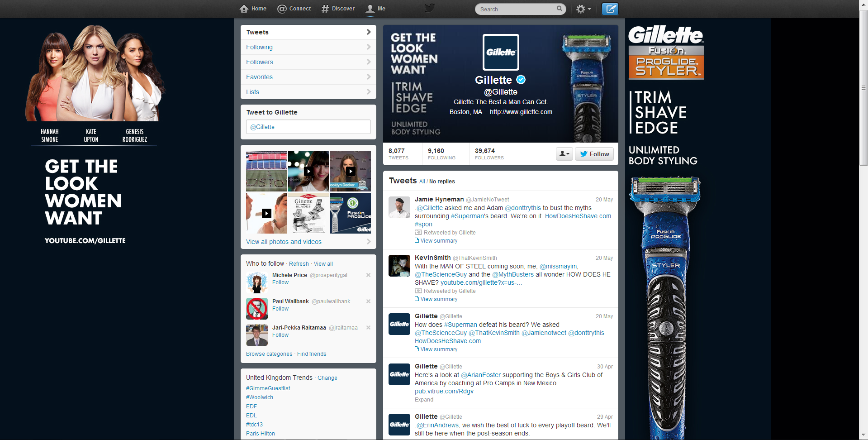View the 8,077 Tweets count
The height and width of the screenshot is (440, 868).
click(398, 154)
